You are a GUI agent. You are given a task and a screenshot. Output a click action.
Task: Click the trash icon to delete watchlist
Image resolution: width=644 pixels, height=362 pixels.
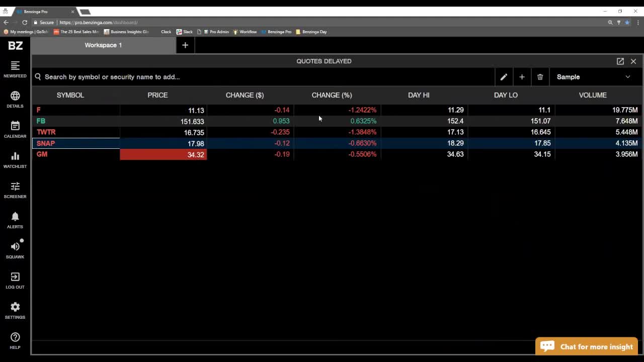click(x=540, y=77)
